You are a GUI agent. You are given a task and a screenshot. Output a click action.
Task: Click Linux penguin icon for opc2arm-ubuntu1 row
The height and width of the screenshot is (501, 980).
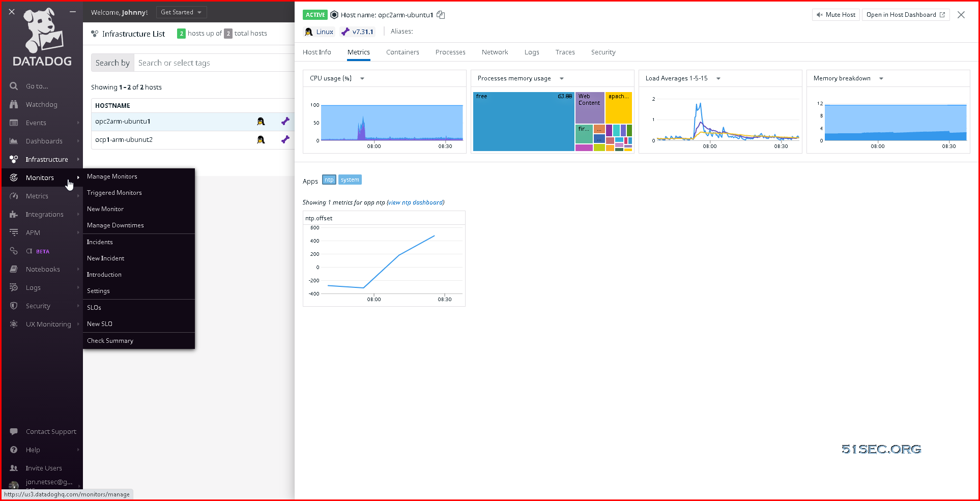point(261,122)
